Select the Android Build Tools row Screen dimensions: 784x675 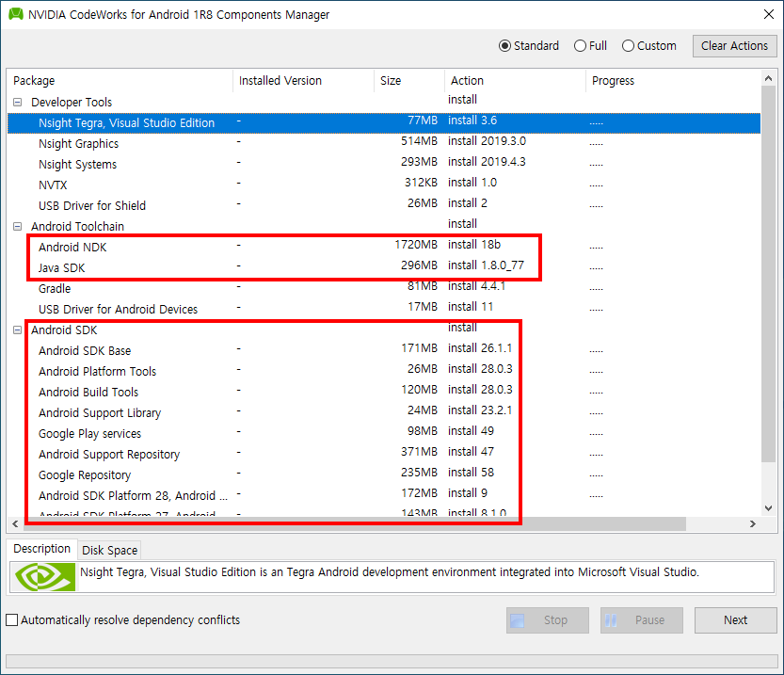384,393
